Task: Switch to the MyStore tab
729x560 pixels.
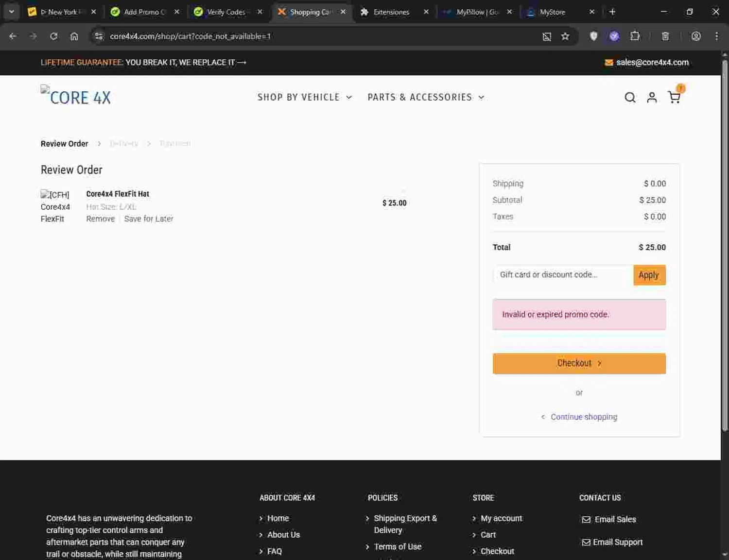Action: [560, 12]
